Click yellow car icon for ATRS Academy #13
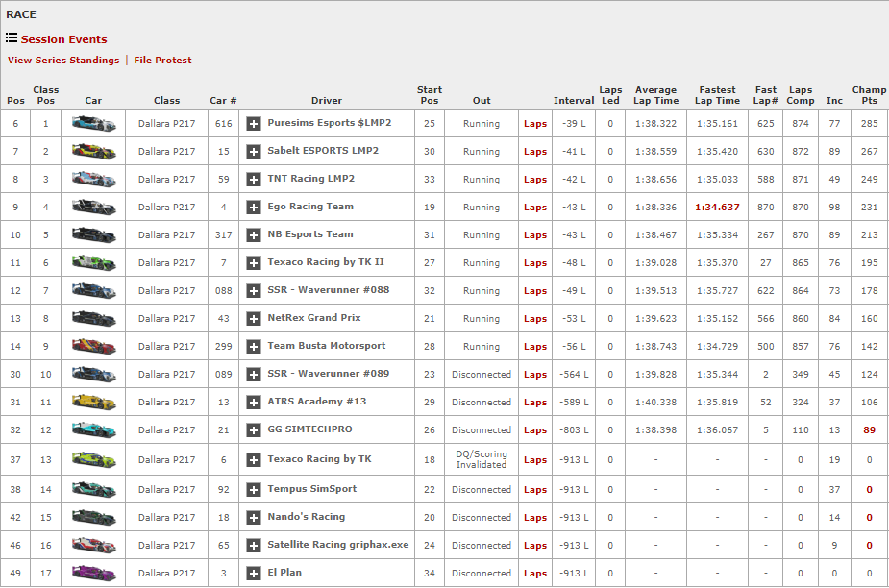 tap(93, 402)
